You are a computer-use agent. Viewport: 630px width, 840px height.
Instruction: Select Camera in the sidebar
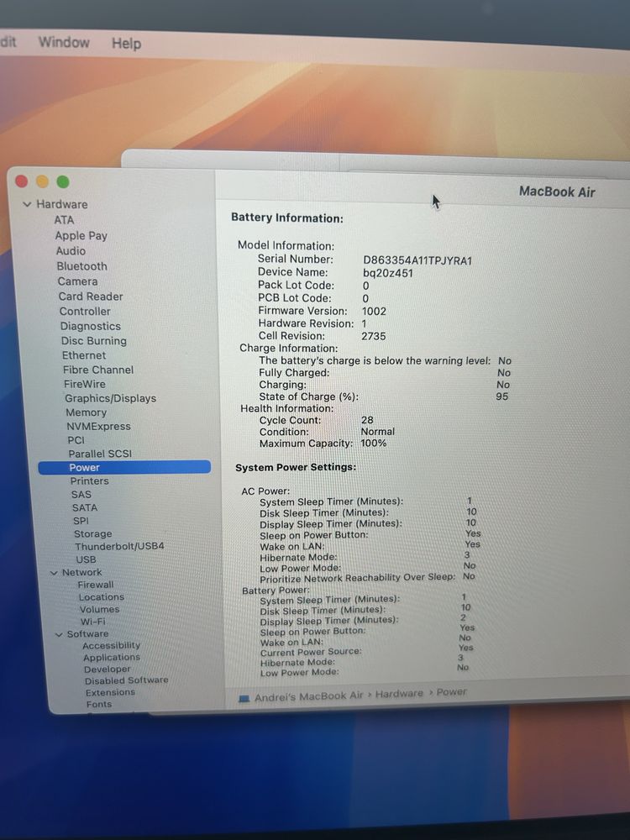[x=77, y=281]
